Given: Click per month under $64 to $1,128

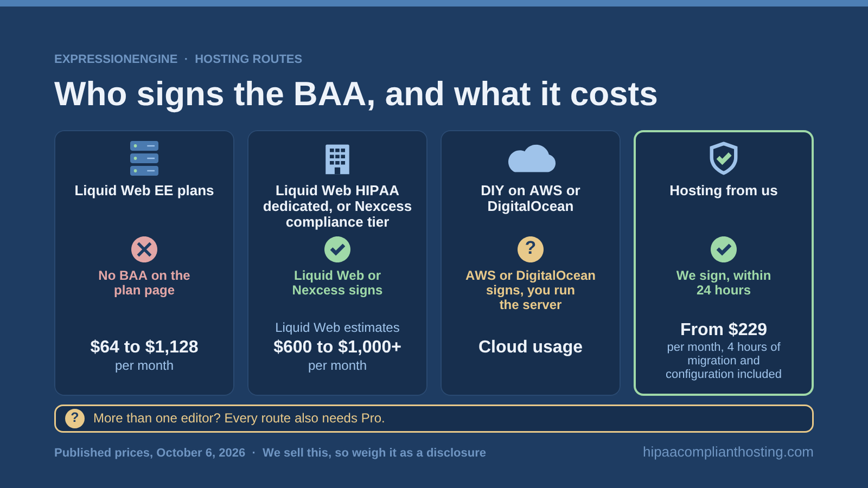Looking at the screenshot, I should click(x=144, y=365).
